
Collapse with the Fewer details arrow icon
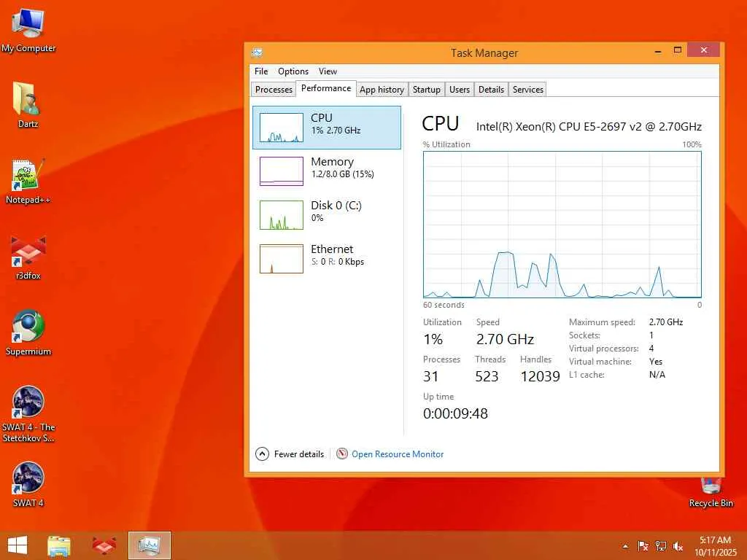coord(262,454)
